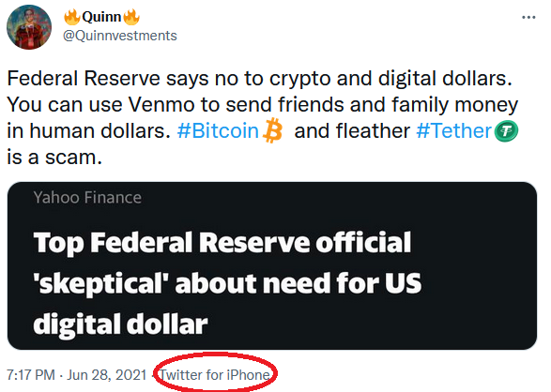Click the Jun 28, 2021 date

(106, 375)
